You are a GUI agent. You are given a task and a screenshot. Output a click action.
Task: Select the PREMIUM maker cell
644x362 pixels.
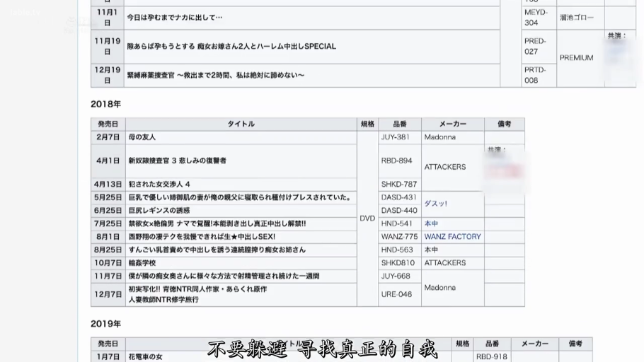coord(576,58)
